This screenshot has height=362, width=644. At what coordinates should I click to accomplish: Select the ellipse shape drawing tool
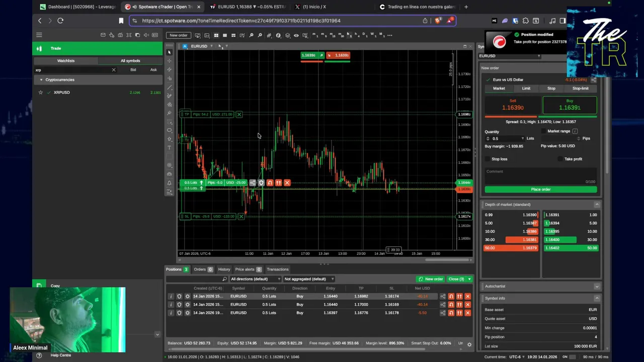tap(170, 130)
